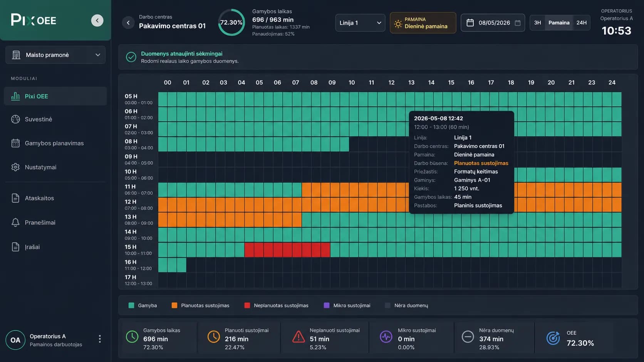Click the Dieninė pamaina shift button
The image size is (644, 362).
(423, 23)
